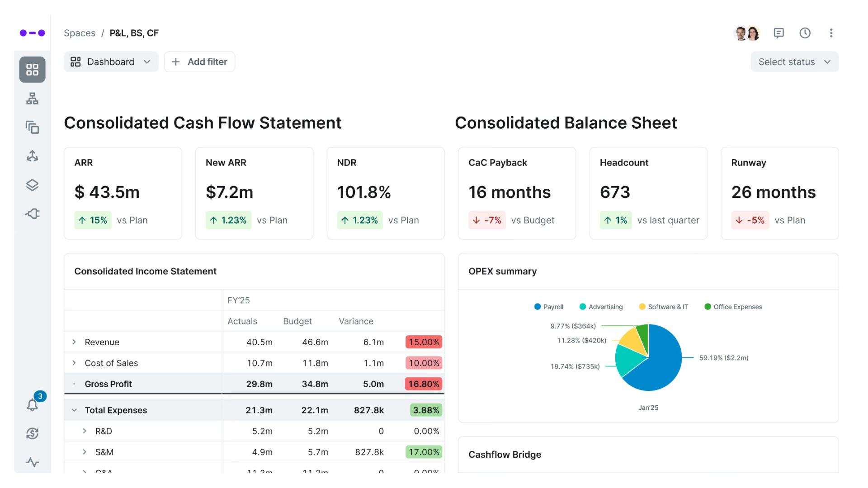Open the stacked layers sidebar icon
Viewport: 868px width, 488px height.
(32, 185)
